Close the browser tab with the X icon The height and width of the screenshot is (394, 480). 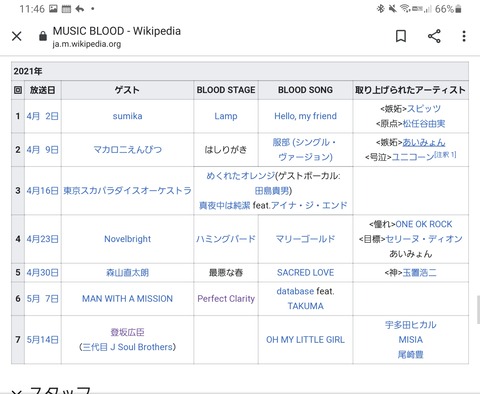tap(17, 36)
